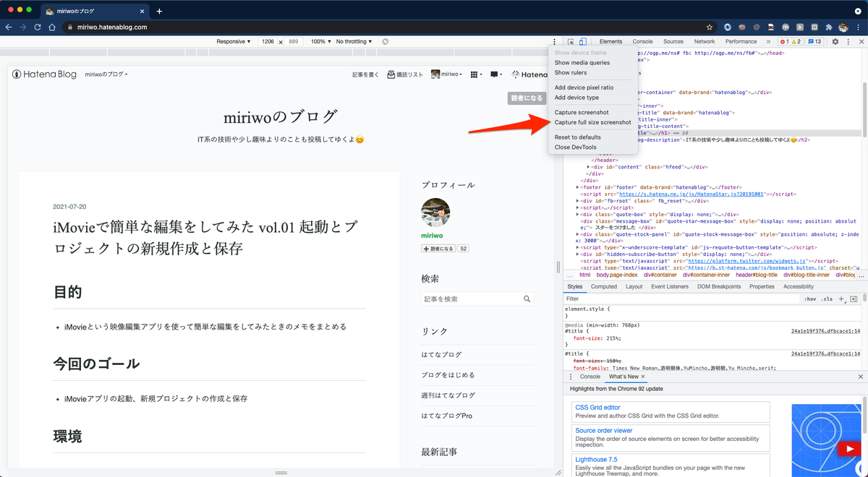Click the rotate screen icon in device toolbar
868x477 pixels.
(386, 42)
